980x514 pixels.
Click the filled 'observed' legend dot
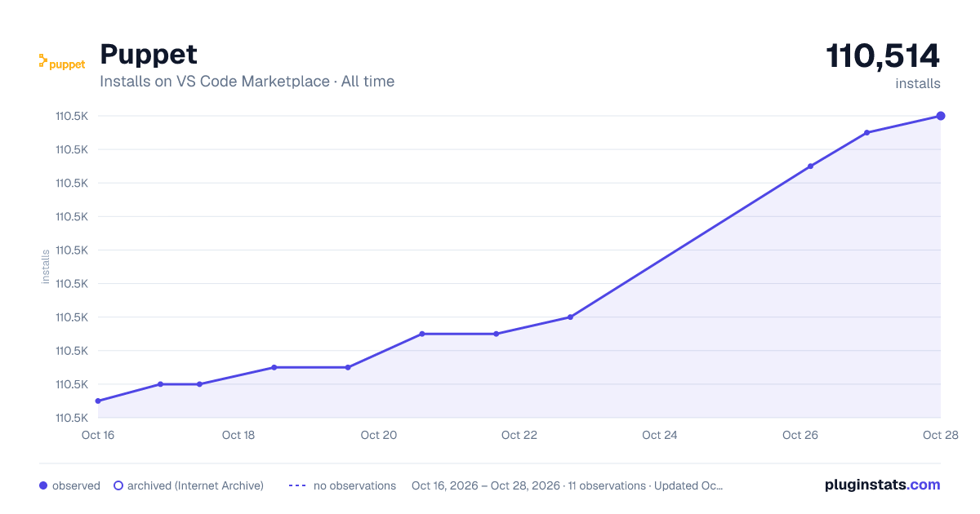point(43,485)
